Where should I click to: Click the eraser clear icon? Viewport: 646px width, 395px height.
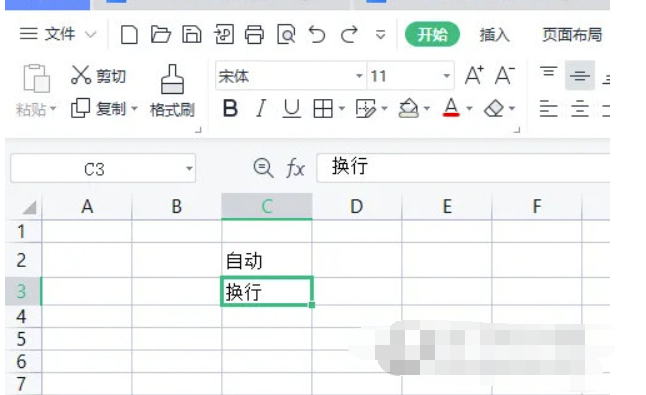[x=494, y=109]
